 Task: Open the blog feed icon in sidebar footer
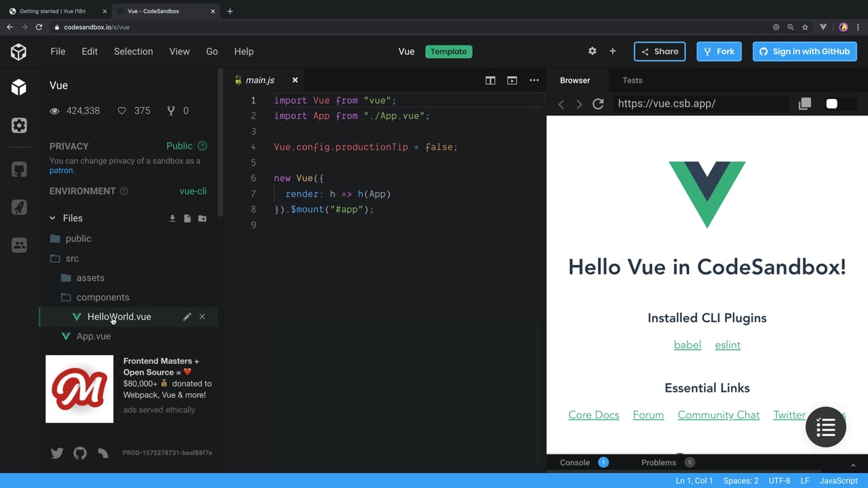click(102, 453)
